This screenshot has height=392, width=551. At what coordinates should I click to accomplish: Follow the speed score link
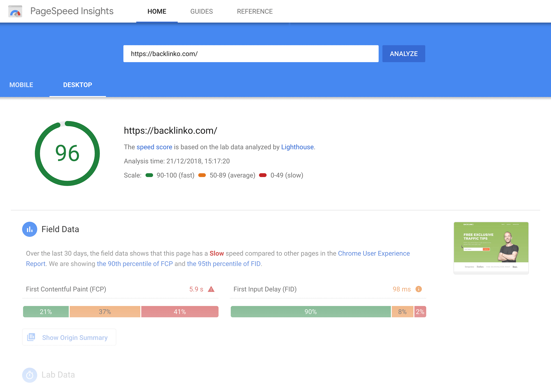(x=154, y=147)
